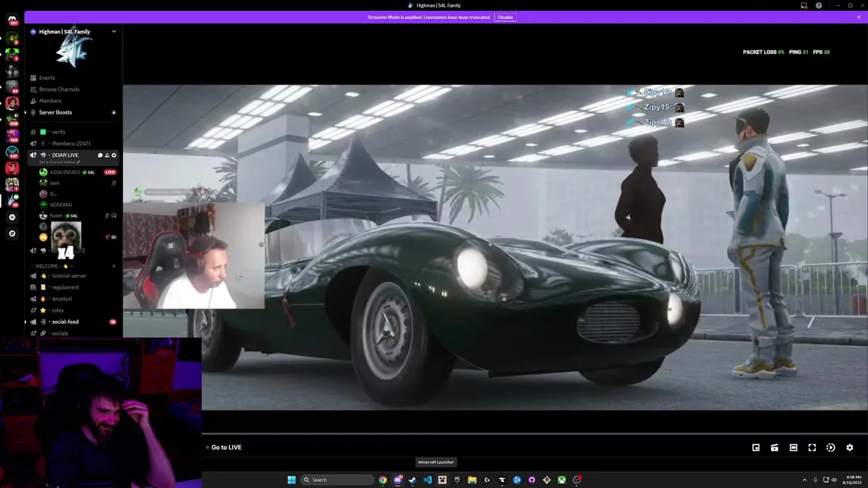Collapse the WELCOME channel category

[x=52, y=266]
